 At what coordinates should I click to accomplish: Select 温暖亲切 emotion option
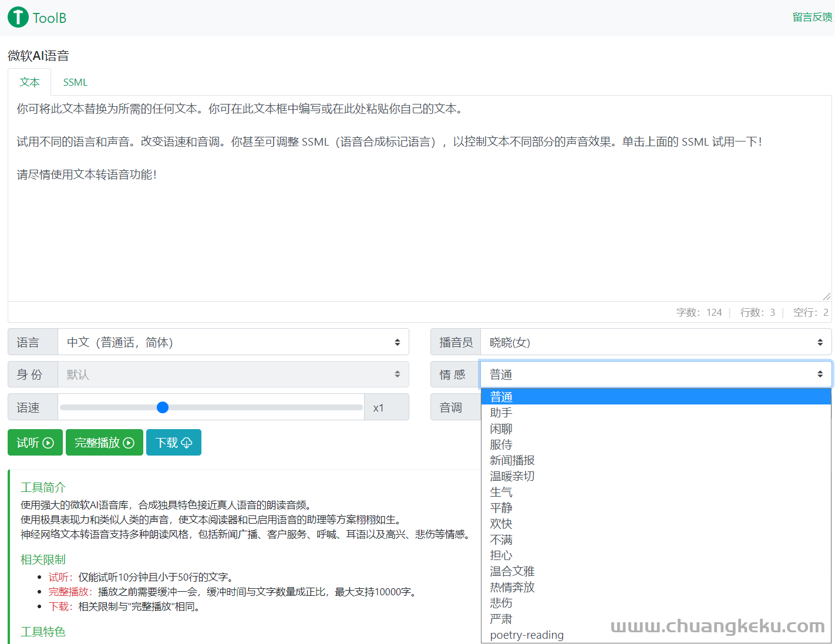pyautogui.click(x=656, y=476)
